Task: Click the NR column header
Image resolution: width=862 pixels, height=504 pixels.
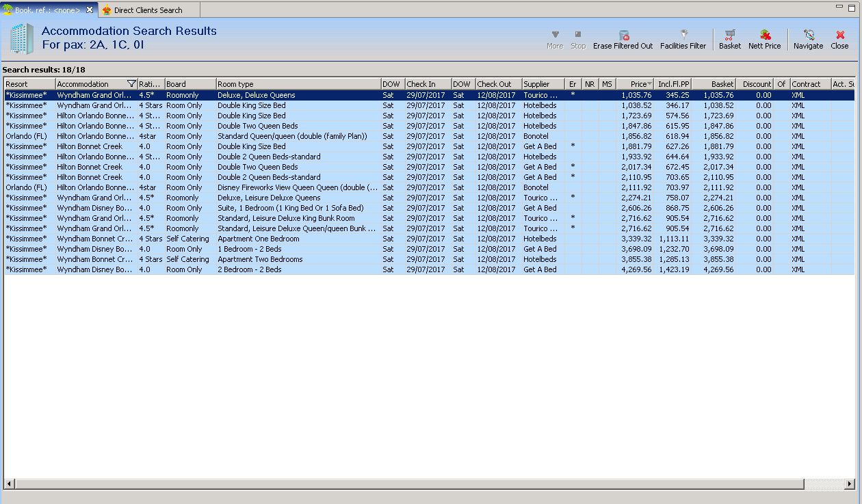Action: 590,84
